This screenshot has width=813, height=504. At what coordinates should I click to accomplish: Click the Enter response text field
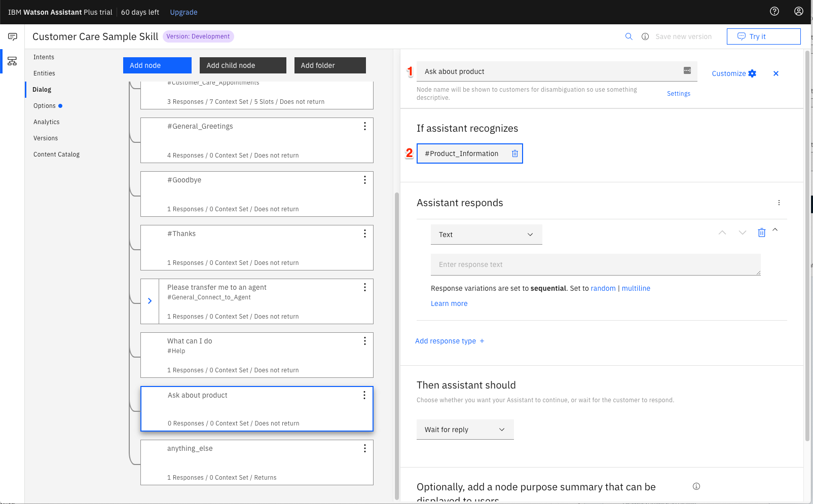(x=596, y=264)
